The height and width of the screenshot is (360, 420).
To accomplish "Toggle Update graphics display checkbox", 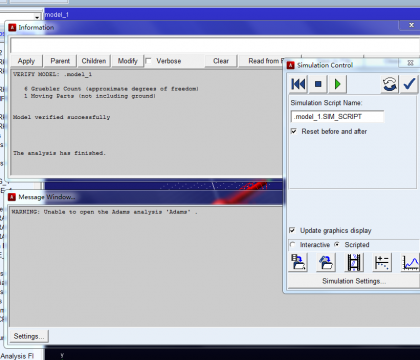I will (292, 230).
